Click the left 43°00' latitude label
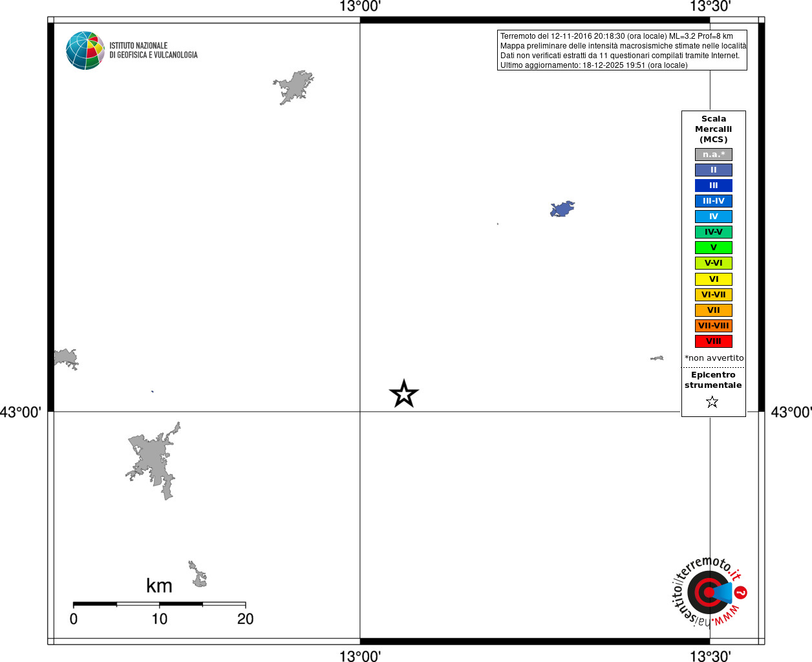 coord(20,412)
